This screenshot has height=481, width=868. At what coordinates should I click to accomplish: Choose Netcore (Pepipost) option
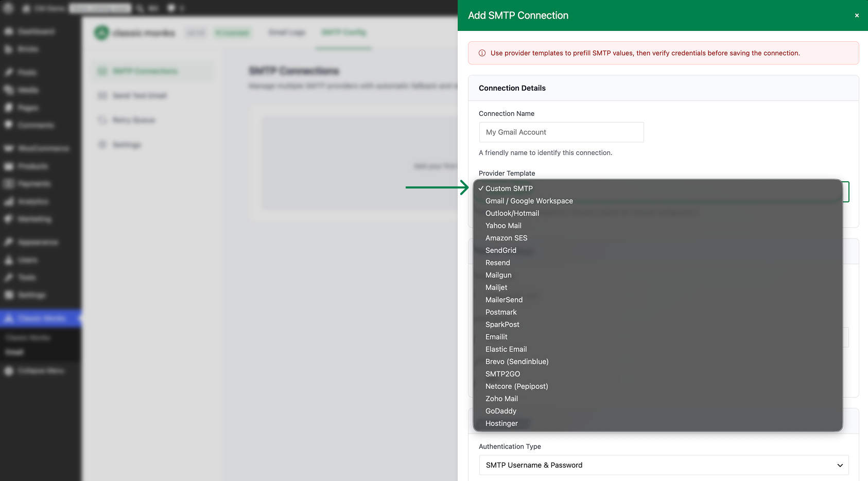[657, 386]
